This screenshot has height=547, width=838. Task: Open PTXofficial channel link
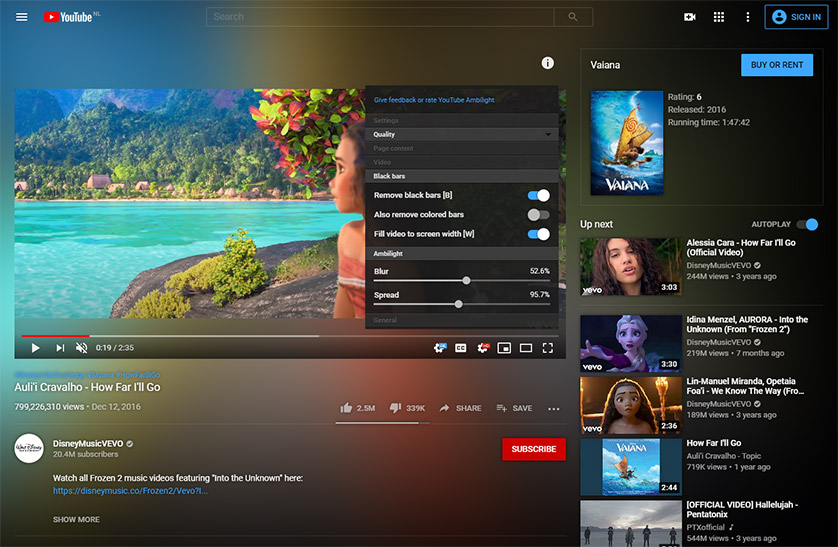(x=705, y=527)
